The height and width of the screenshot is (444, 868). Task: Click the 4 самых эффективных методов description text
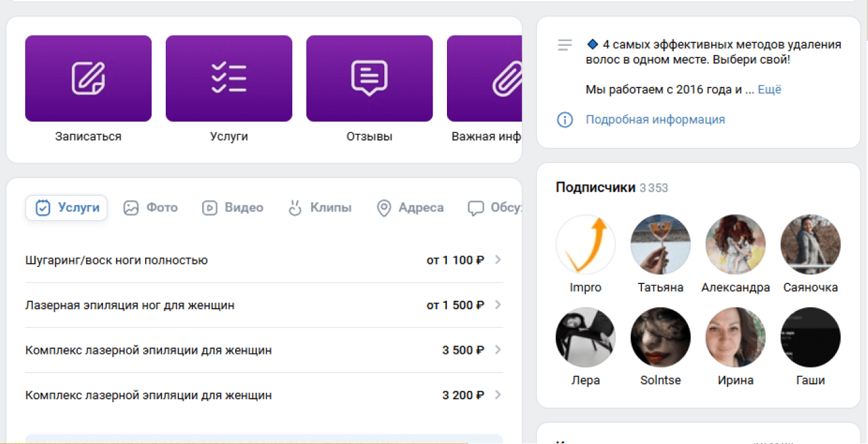click(714, 52)
